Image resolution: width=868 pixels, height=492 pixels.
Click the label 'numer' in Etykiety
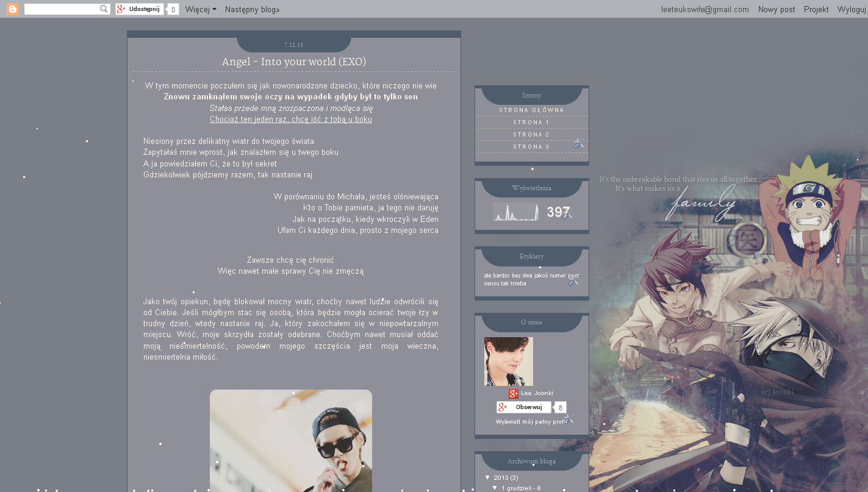(x=558, y=276)
